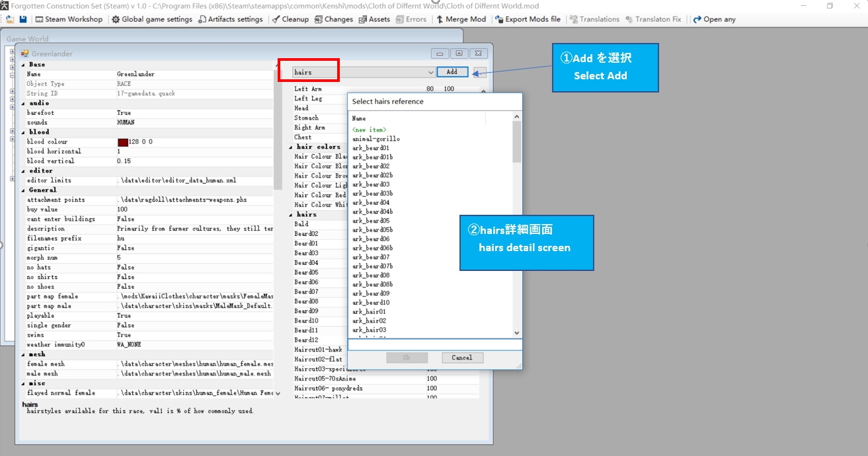Select Haircut06- ponydreds entry
Image resolution: width=868 pixels, height=456 pixels.
tap(385, 388)
